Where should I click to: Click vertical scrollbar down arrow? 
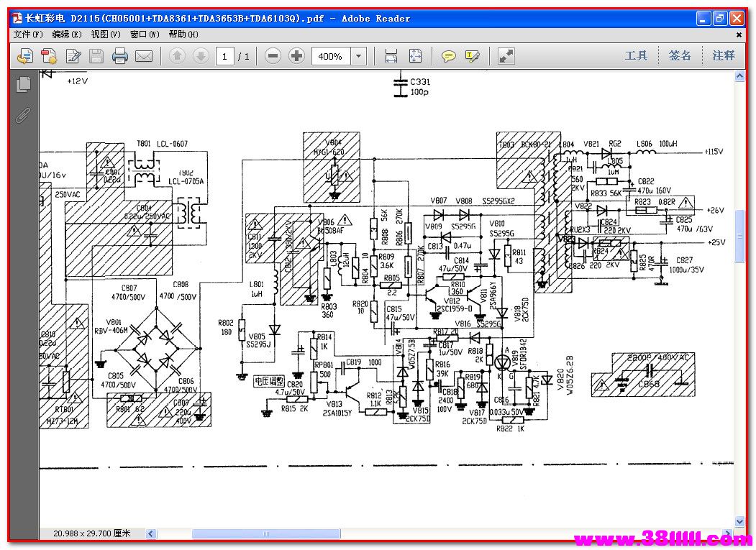click(739, 521)
